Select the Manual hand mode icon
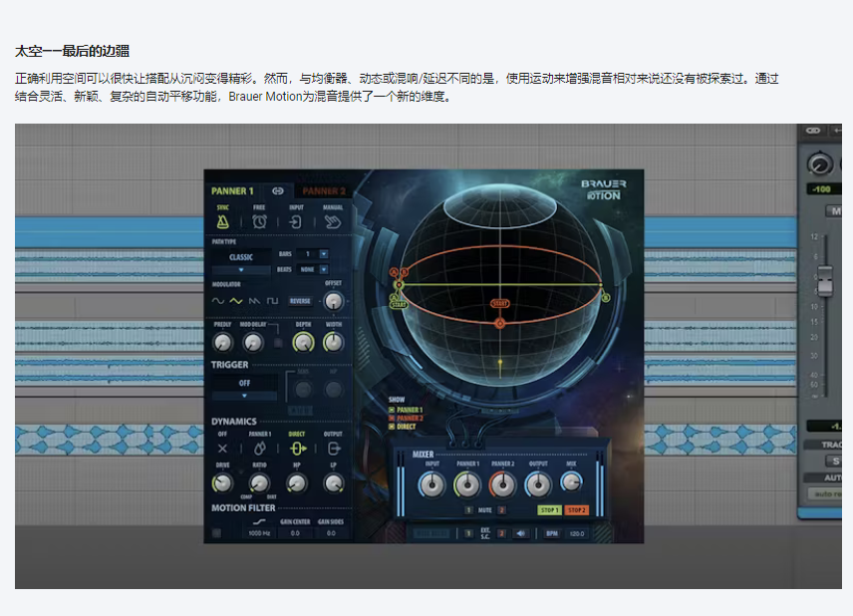 coord(333,221)
